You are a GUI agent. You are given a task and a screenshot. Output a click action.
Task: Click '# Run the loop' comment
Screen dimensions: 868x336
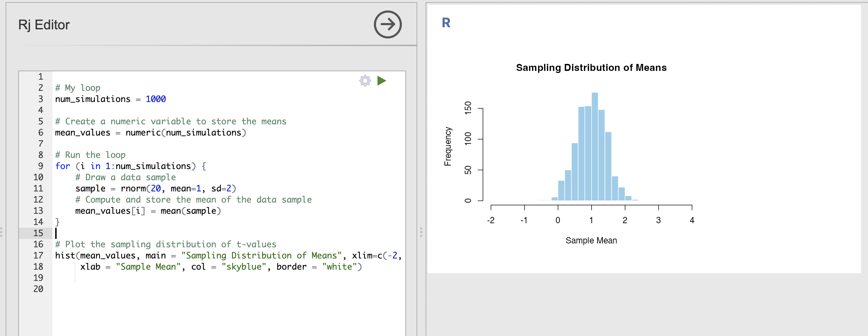pyautogui.click(x=90, y=155)
